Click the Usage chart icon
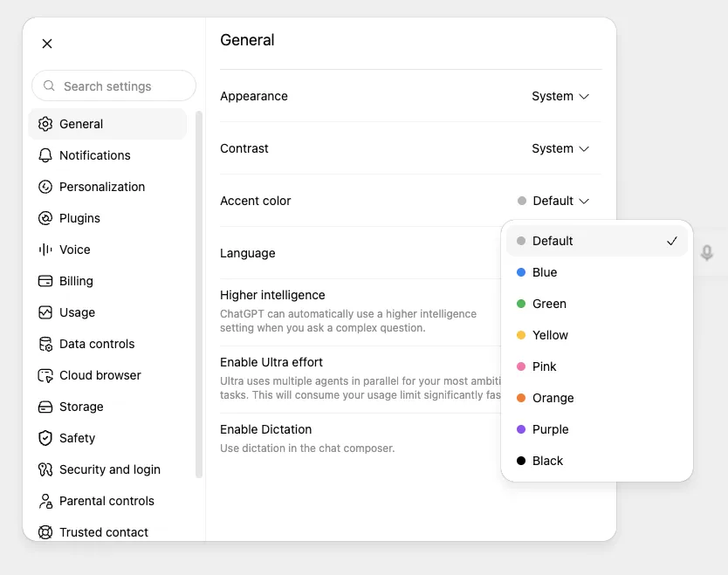 coord(45,312)
